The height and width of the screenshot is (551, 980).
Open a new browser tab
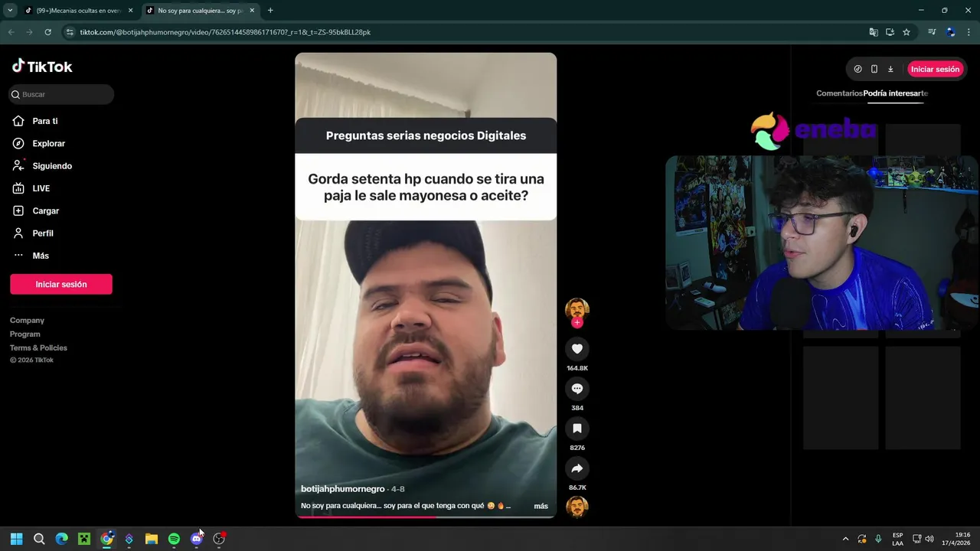click(270, 11)
